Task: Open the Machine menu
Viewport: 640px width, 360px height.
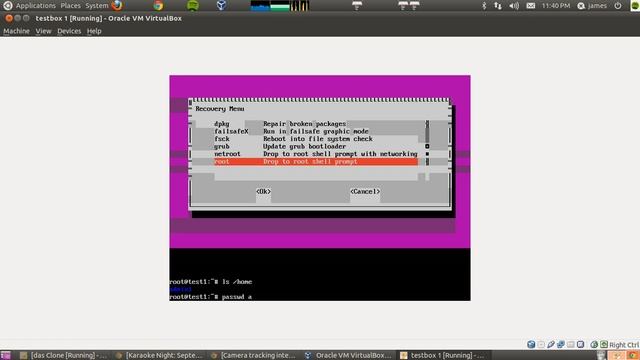Action: [x=16, y=31]
